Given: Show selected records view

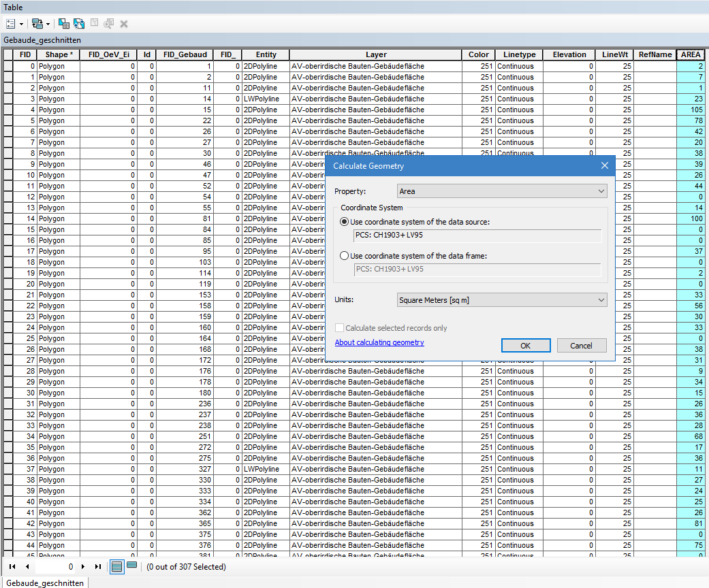Looking at the screenshot, I should [x=131, y=566].
